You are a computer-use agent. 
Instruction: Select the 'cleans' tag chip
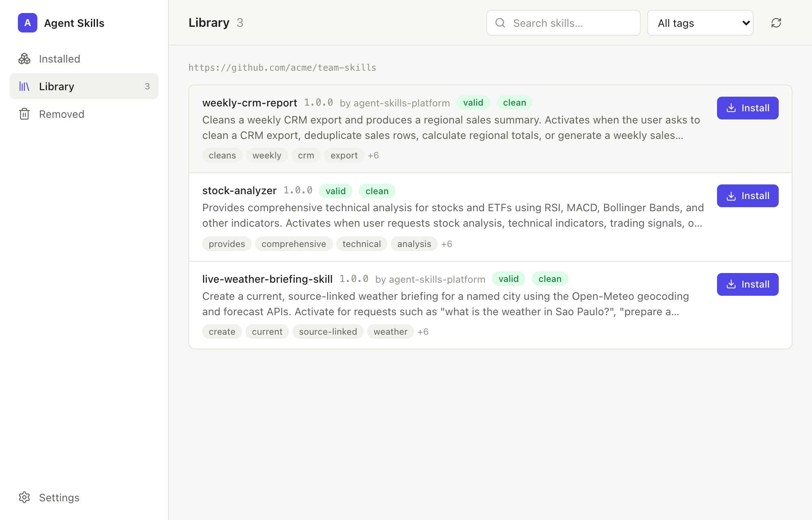point(222,155)
